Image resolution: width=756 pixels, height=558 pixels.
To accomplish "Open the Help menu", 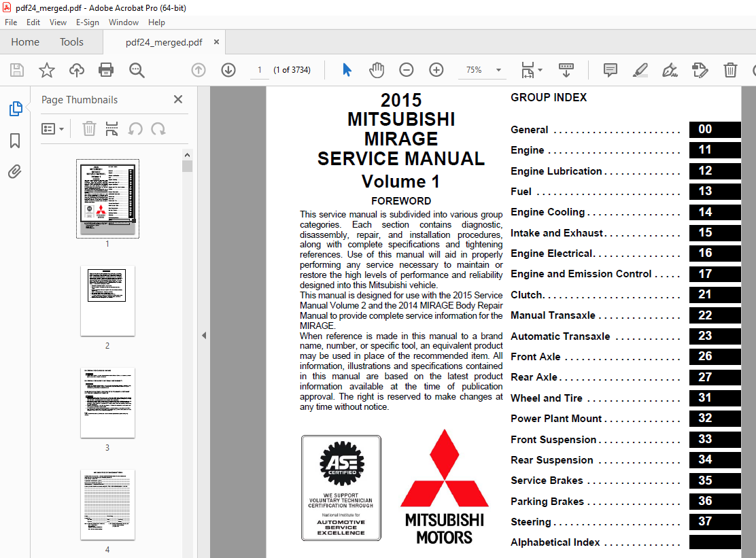I will (156, 22).
